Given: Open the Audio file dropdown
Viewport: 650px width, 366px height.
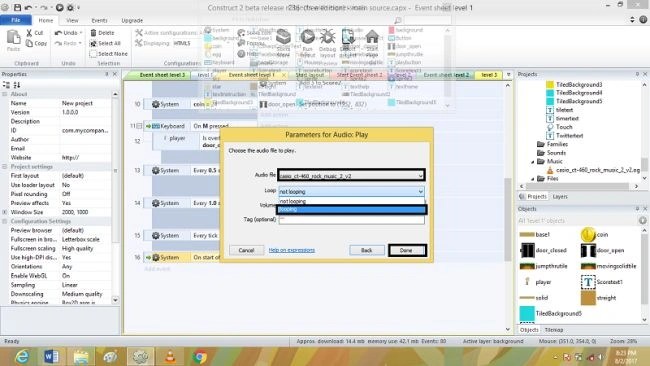Looking at the screenshot, I should [x=420, y=176].
